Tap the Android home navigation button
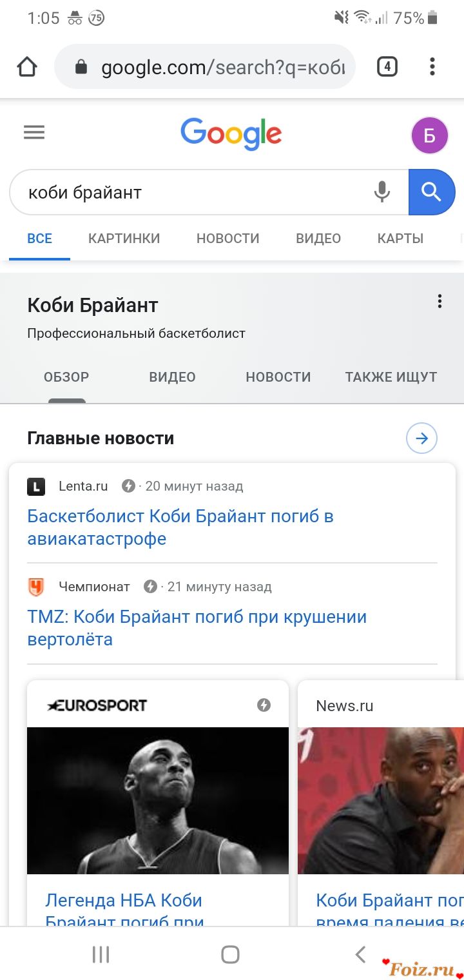Screen dimensions: 464x980 tap(230, 954)
